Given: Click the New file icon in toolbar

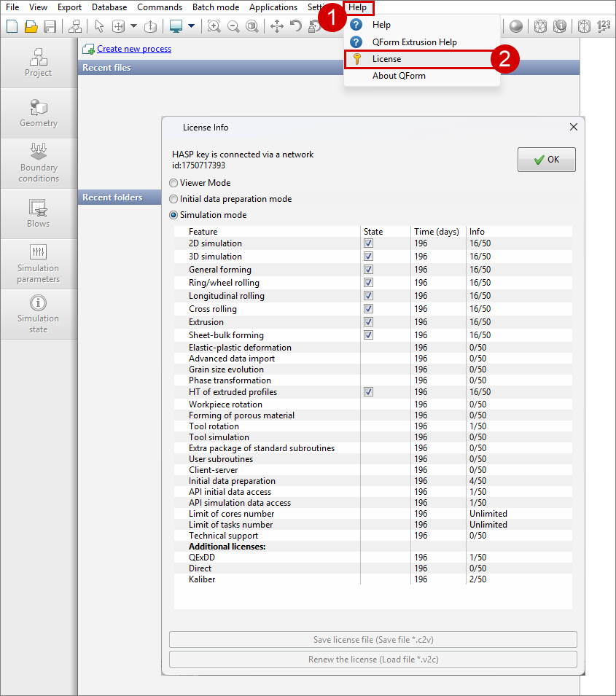Looking at the screenshot, I should (x=12, y=27).
